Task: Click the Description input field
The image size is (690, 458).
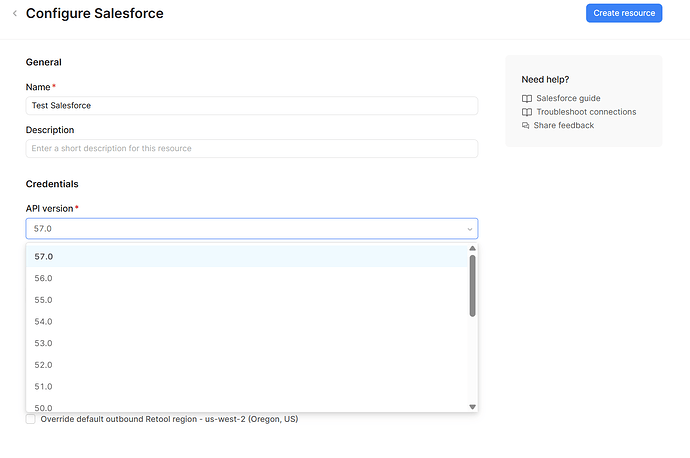Action: [252, 149]
